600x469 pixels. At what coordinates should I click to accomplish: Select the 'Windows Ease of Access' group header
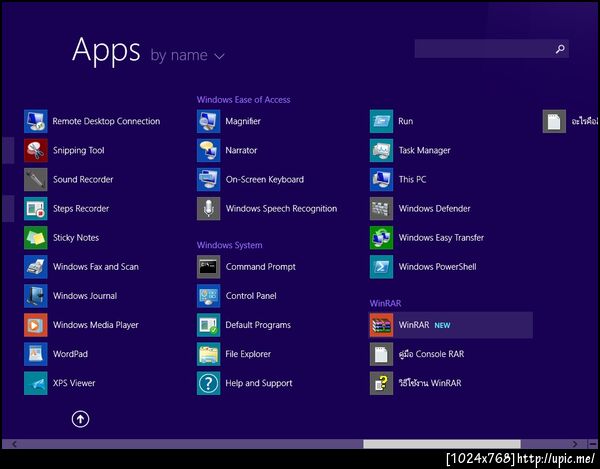243,100
